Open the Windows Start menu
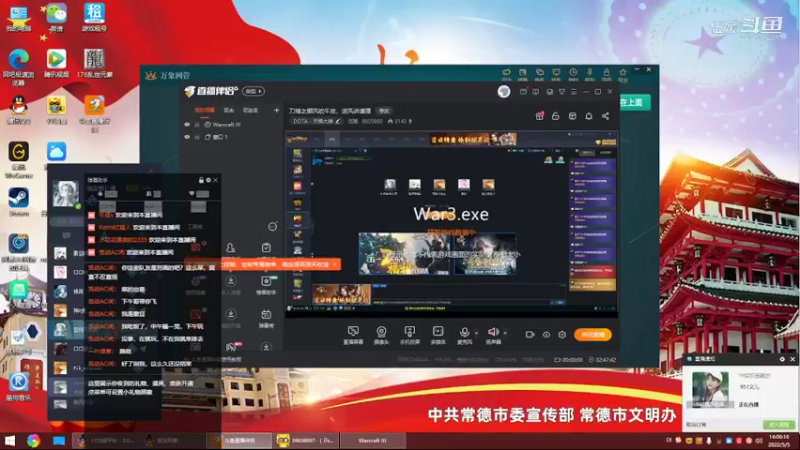The image size is (800, 450). [10, 440]
